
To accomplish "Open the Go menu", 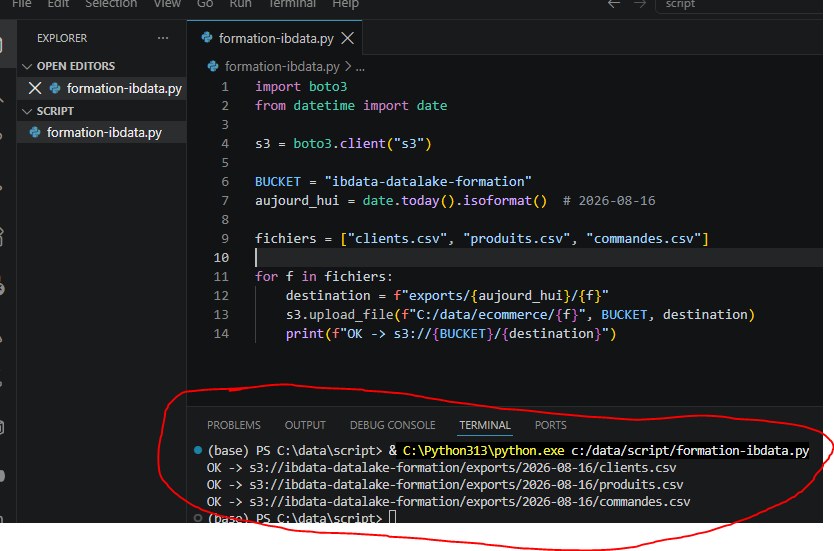I will [205, 4].
